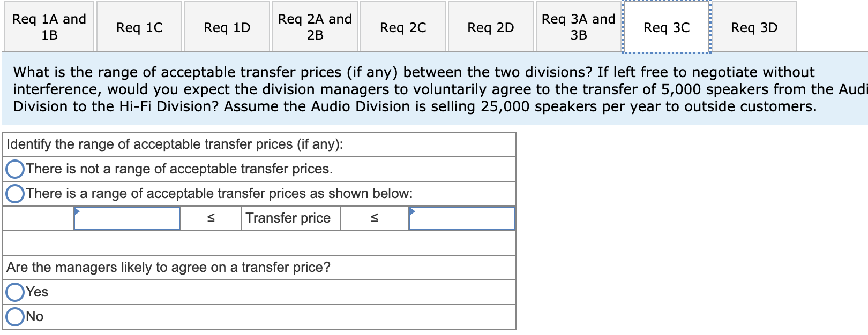
Task: Open the Req 1C tab
Action: tap(139, 26)
